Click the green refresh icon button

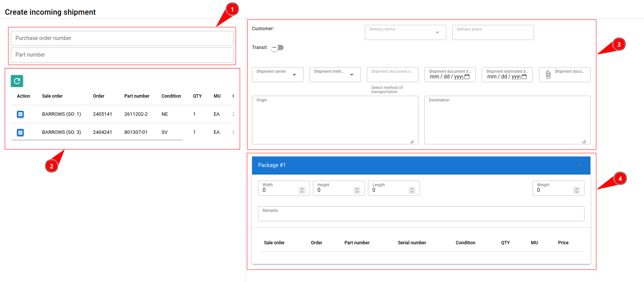pyautogui.click(x=17, y=81)
